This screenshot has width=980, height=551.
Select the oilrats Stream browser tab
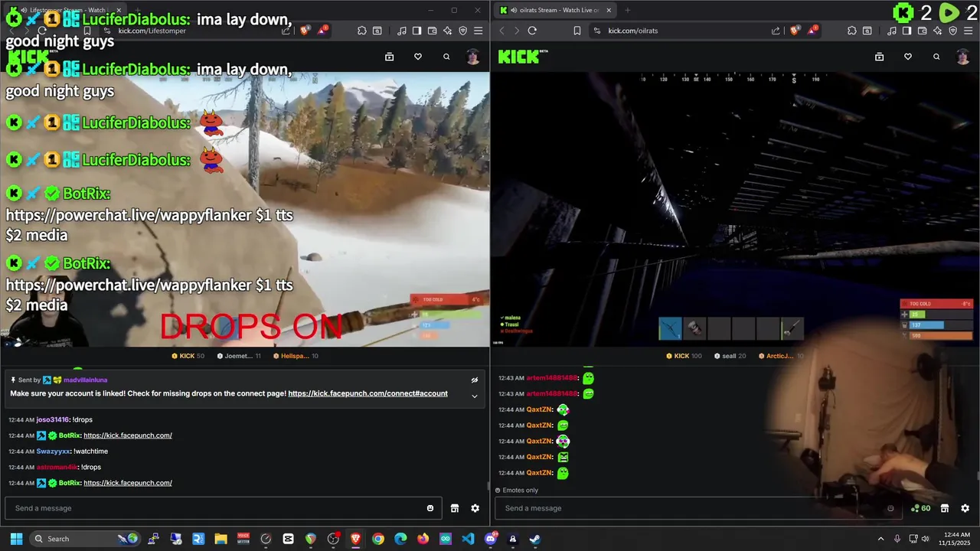point(554,10)
